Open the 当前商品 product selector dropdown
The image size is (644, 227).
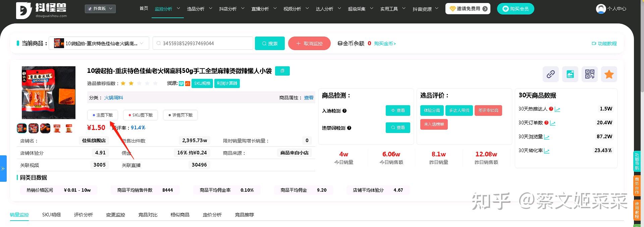(99, 43)
